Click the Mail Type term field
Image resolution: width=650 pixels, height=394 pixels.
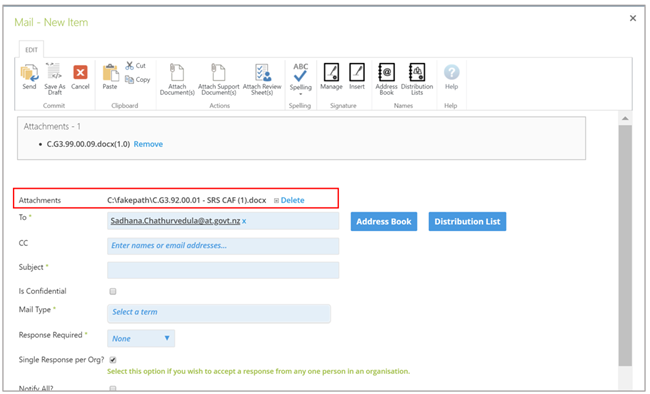tap(219, 313)
